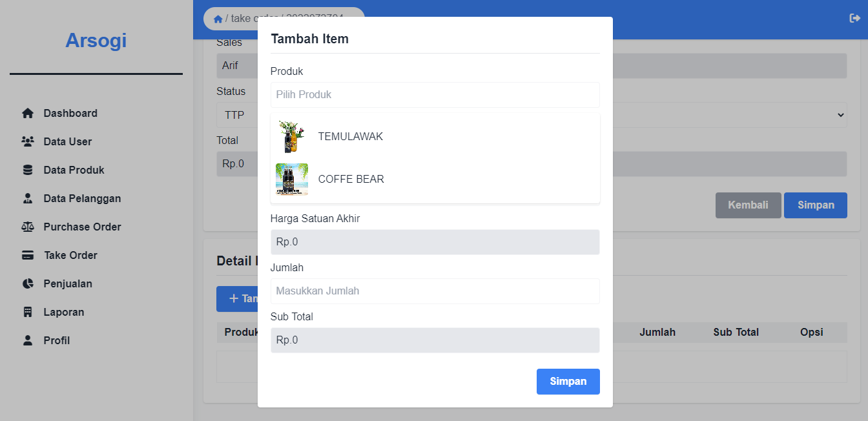Click the Take Order card icon

[x=28, y=256]
